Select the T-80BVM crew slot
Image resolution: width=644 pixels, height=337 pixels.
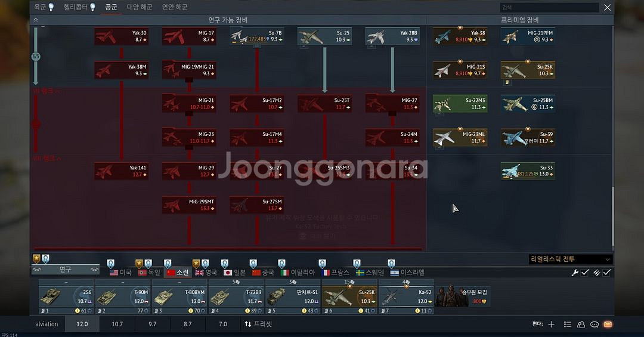(x=179, y=296)
